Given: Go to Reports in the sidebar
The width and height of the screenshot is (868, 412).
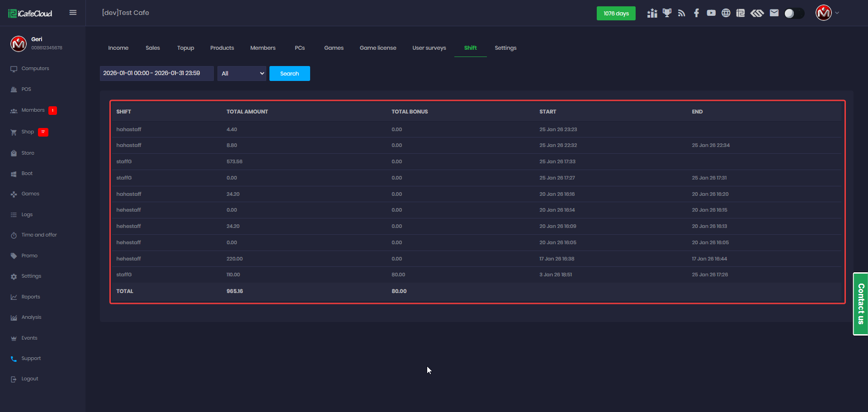Looking at the screenshot, I should coord(31,297).
